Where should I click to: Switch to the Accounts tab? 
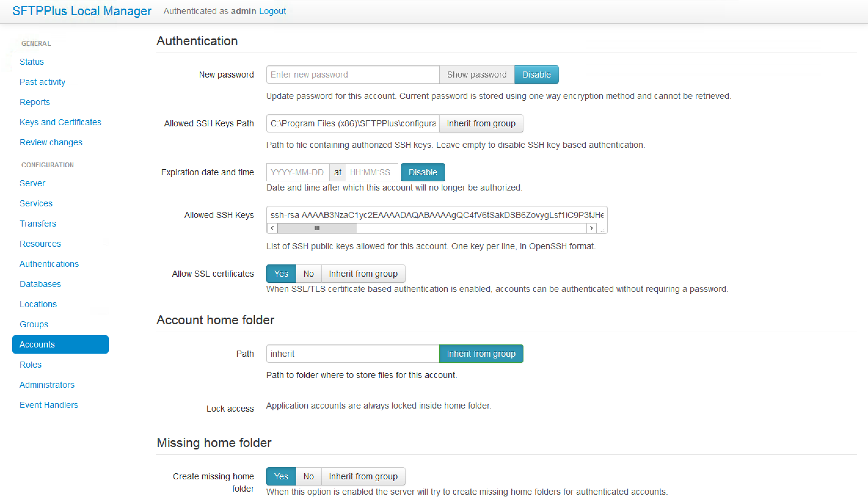pyautogui.click(x=37, y=344)
